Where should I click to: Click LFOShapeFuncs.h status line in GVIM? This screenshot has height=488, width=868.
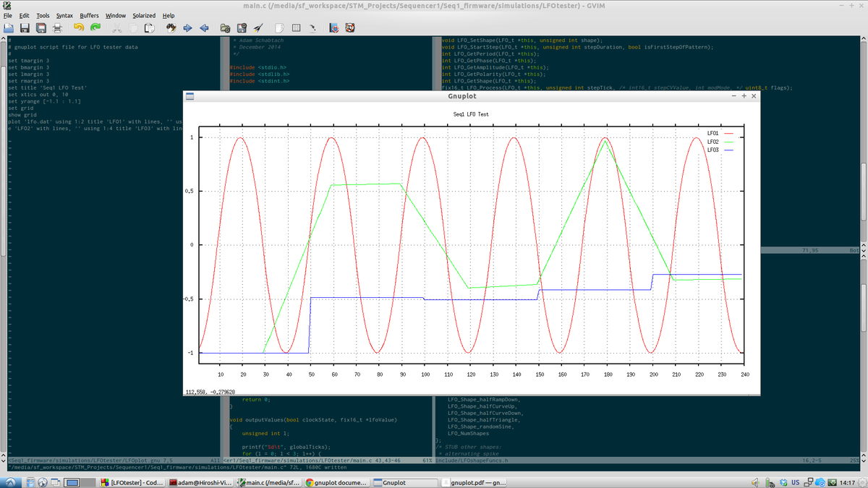pos(647,461)
